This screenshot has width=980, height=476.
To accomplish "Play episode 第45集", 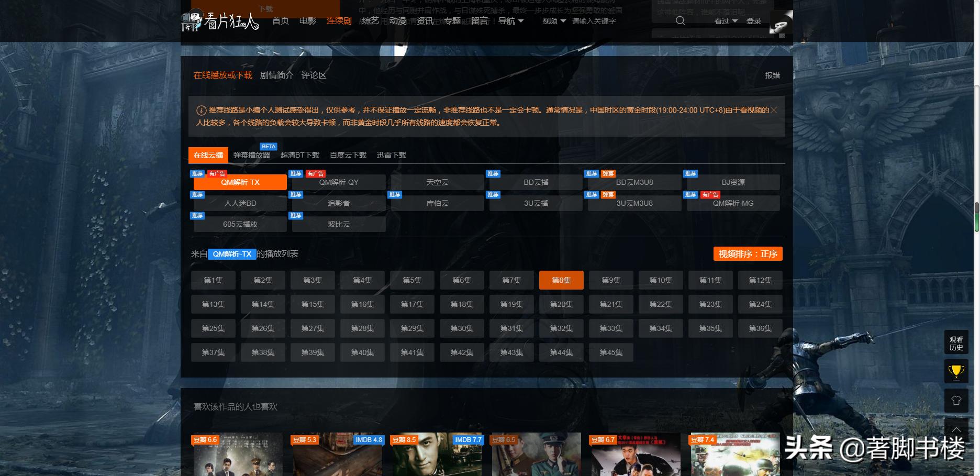I will pos(611,352).
